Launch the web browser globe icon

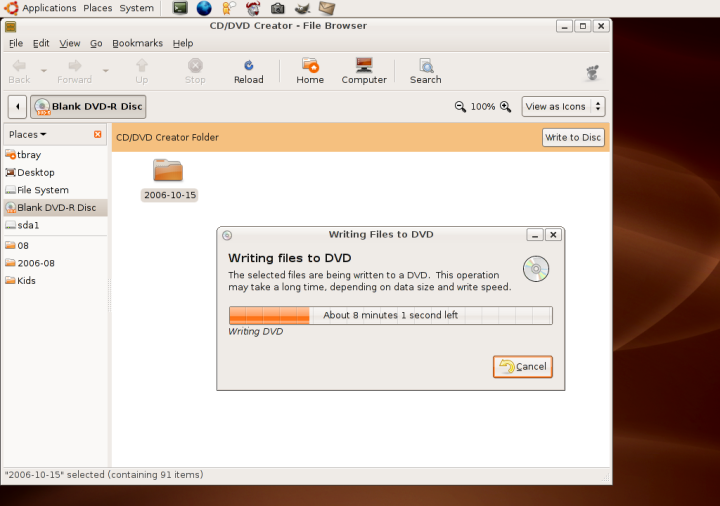204,8
